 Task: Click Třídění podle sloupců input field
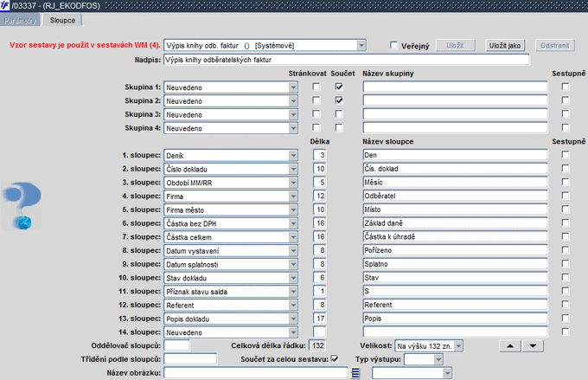click(190, 359)
